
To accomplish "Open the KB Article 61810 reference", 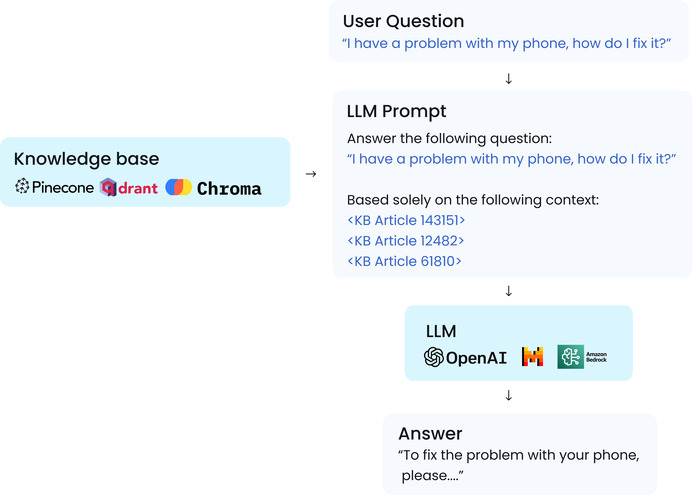I will [404, 261].
